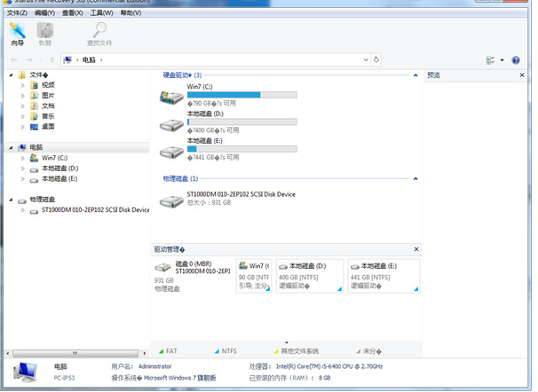Collapse the 物理磁盘 tree node
This screenshot has height=392, width=538.
[11, 200]
